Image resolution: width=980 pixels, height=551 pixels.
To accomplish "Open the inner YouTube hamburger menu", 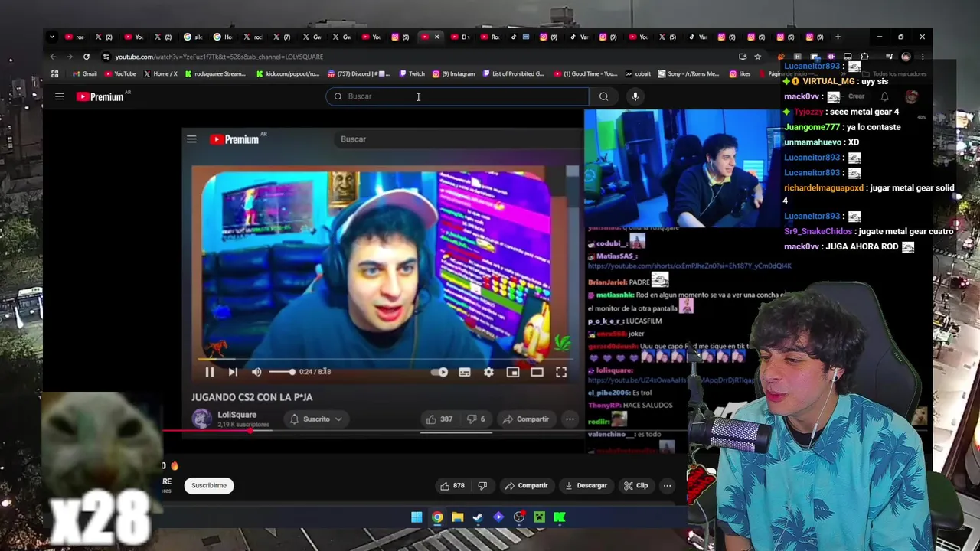I will pyautogui.click(x=191, y=139).
